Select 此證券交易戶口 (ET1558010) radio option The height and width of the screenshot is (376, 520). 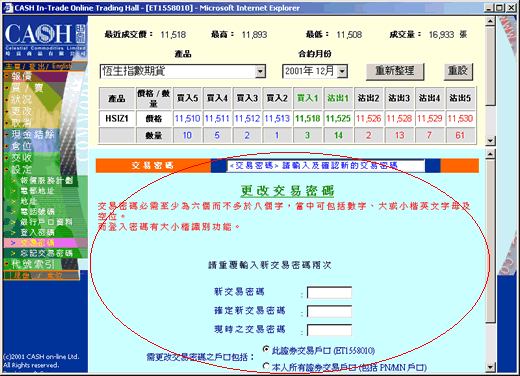(266, 349)
